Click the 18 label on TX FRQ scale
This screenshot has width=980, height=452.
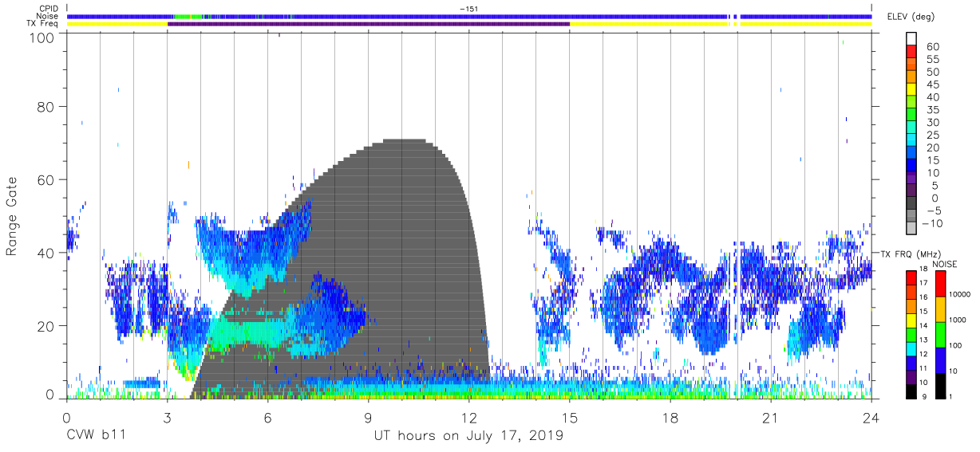pyautogui.click(x=923, y=269)
